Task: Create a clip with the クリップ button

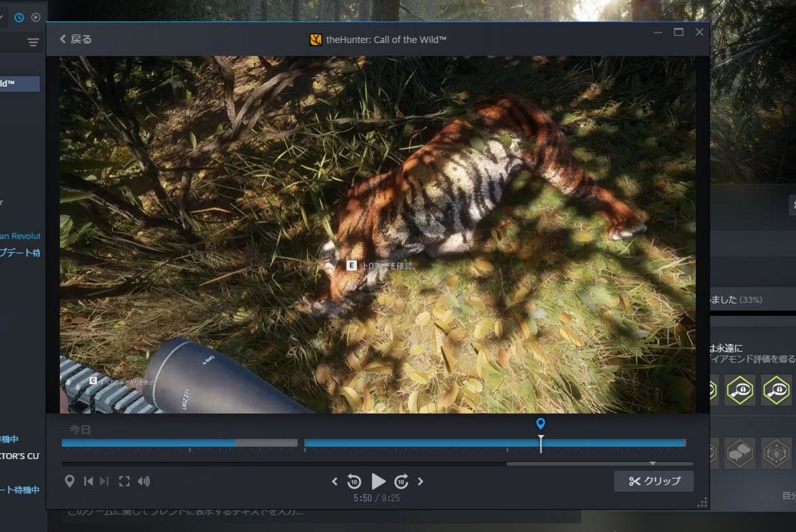Action: coord(654,481)
